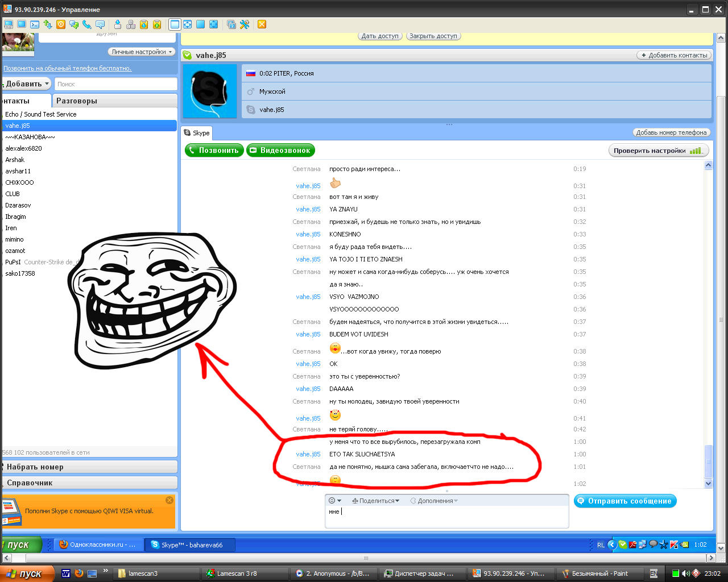Open the Дополнения extras dropdown
This screenshot has width=728, height=582.
[435, 501]
